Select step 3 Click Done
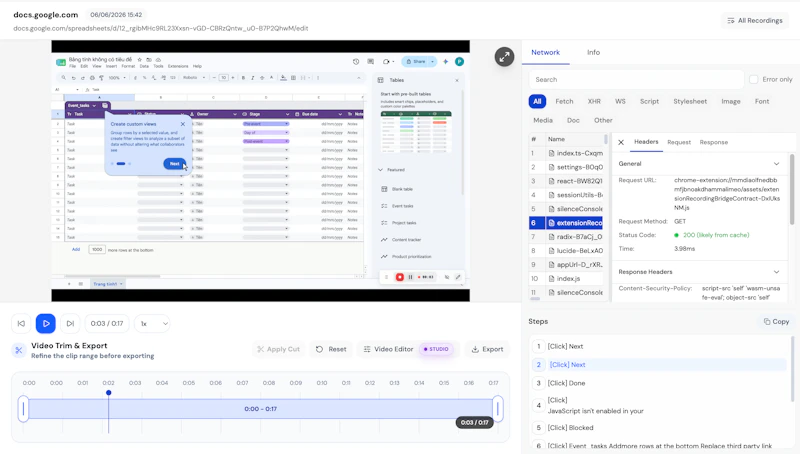800x454 pixels. tap(658, 383)
